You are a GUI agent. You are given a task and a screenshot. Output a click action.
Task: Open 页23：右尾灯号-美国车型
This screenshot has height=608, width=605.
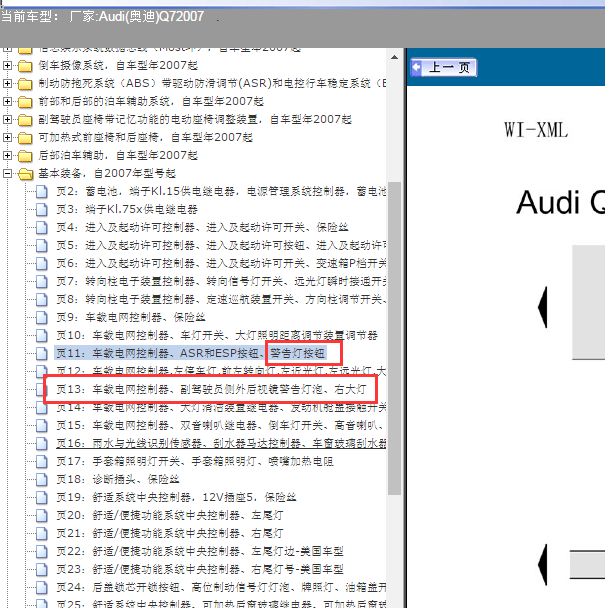click(x=200, y=569)
